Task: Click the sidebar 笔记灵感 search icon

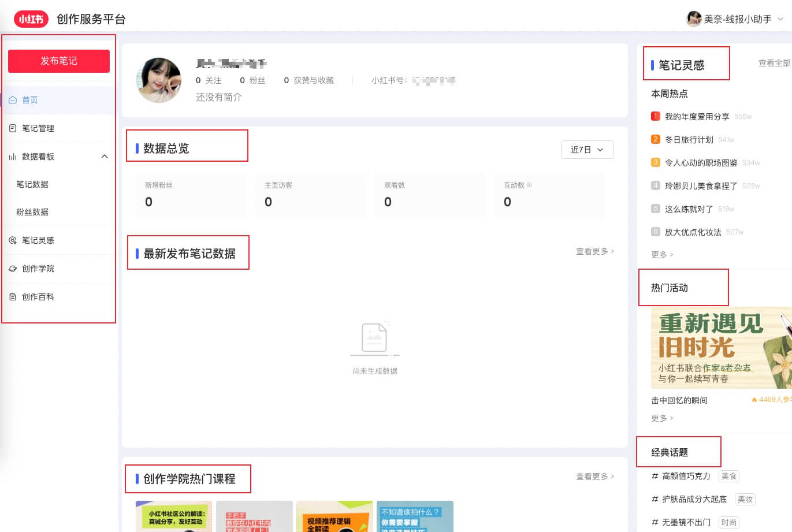Action: point(13,240)
